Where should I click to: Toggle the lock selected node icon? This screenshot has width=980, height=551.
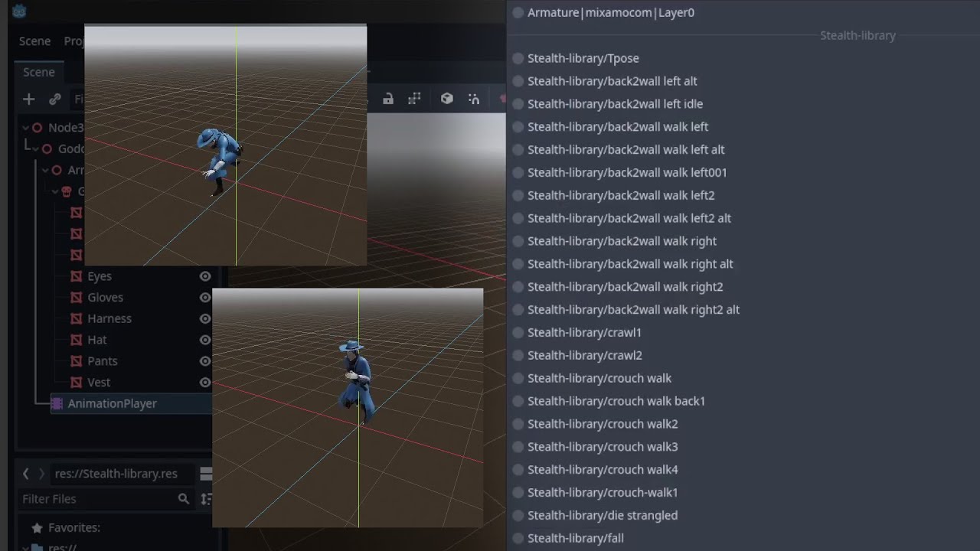(x=388, y=99)
